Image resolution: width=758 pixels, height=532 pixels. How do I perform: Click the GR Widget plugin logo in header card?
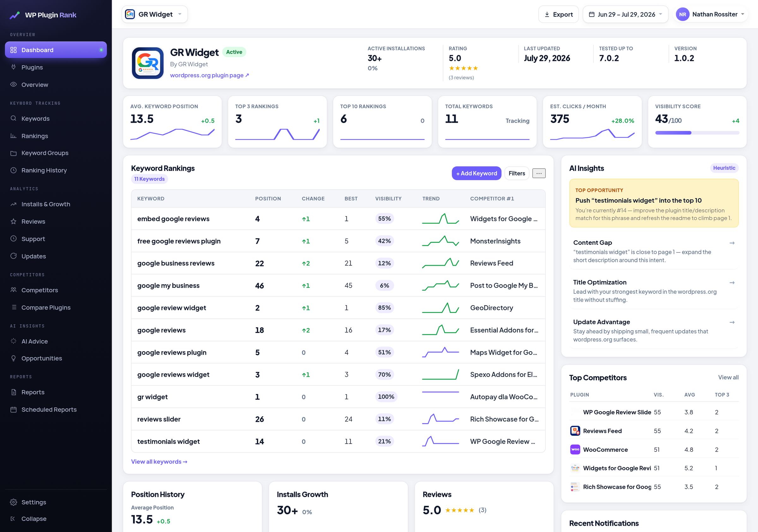pos(147,63)
